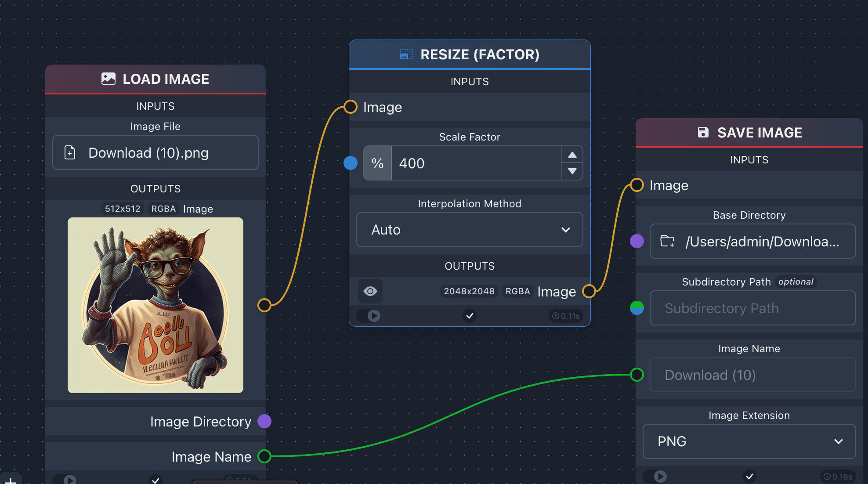Click the 512x512 size tag on Load Image
This screenshot has width=868, height=484.
coord(123,209)
